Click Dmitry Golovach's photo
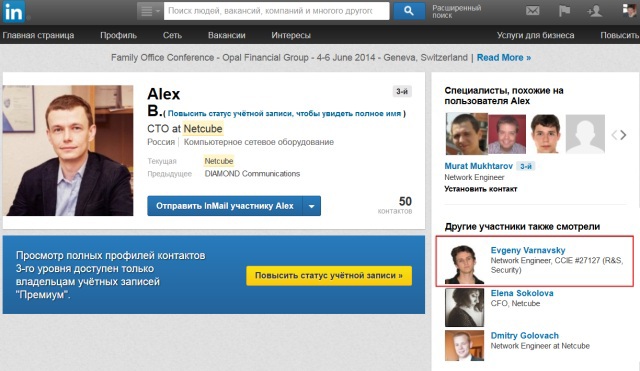This screenshot has width=640, height=371. click(x=464, y=345)
